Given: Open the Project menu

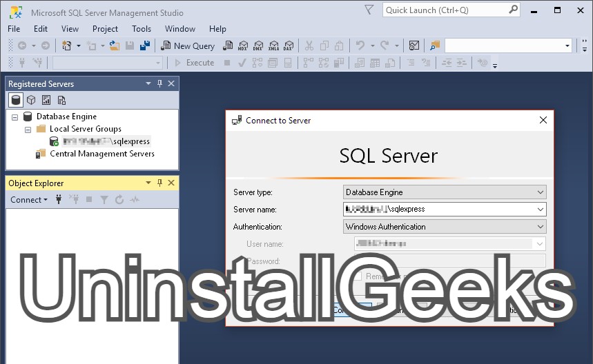Looking at the screenshot, I should point(105,29).
